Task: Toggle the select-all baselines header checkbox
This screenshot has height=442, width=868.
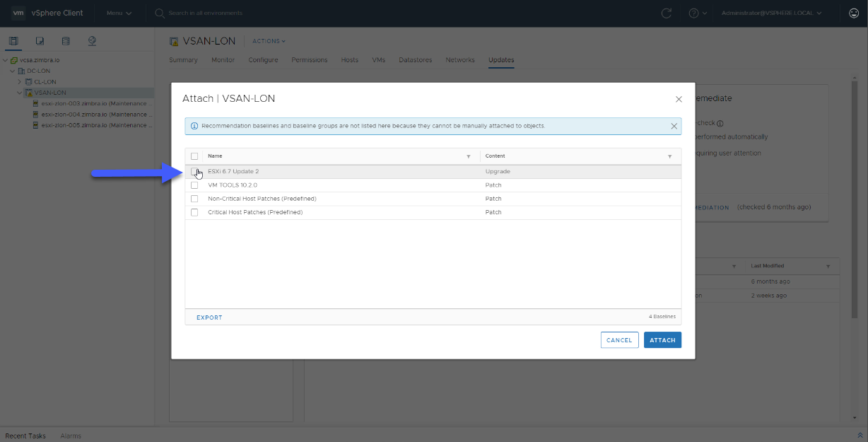Action: coord(194,156)
